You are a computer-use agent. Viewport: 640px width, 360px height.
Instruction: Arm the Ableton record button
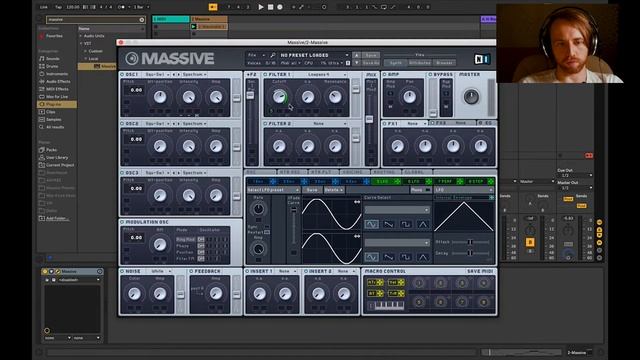click(x=280, y=7)
